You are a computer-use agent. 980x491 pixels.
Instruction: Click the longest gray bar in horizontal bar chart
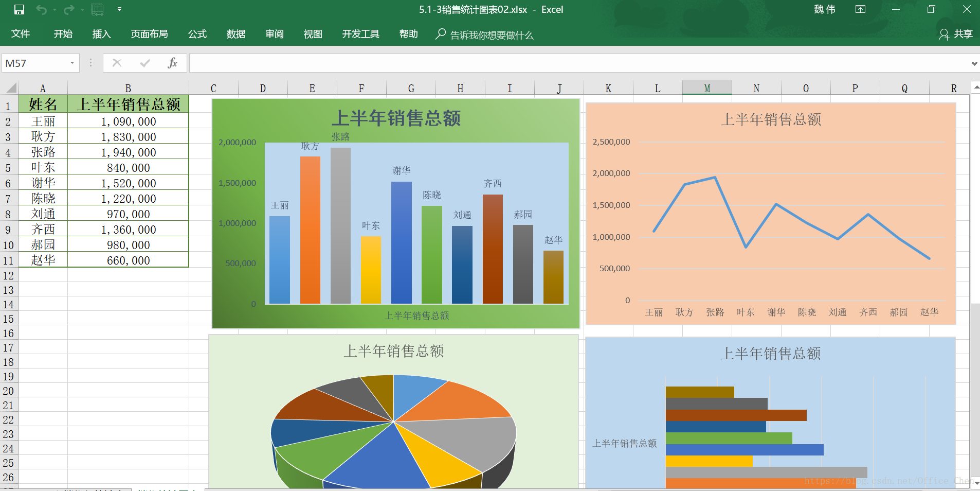(766, 472)
